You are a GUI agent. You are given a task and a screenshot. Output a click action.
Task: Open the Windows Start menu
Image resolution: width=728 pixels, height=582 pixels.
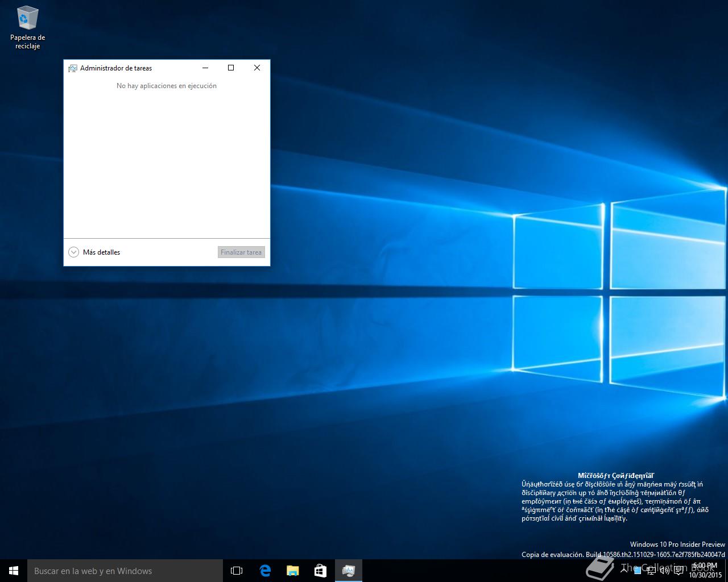(14, 571)
